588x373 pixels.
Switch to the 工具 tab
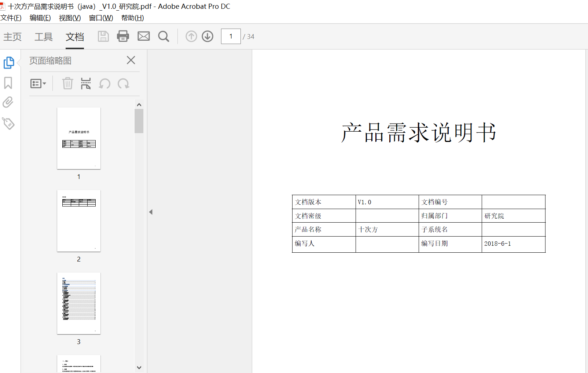44,37
